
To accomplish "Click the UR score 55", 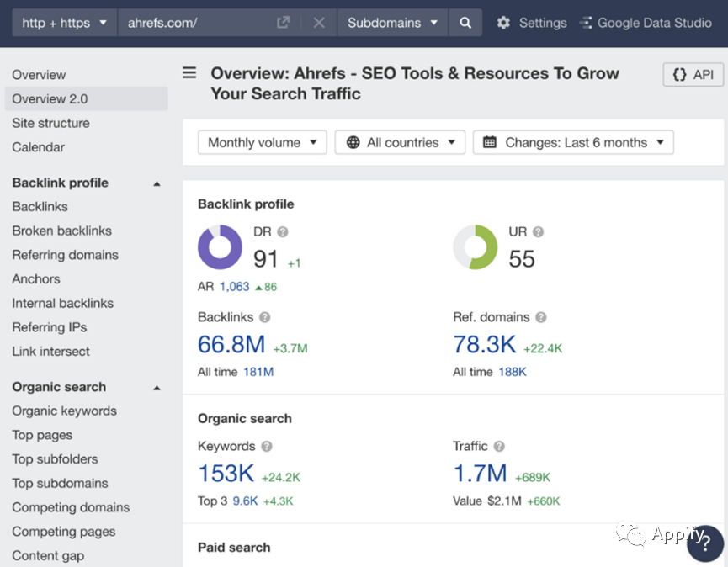I will (x=522, y=259).
